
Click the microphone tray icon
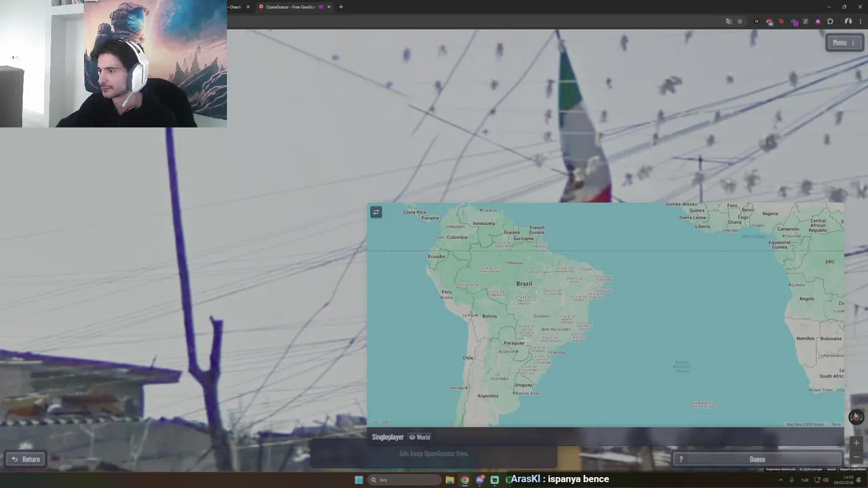tap(791, 480)
